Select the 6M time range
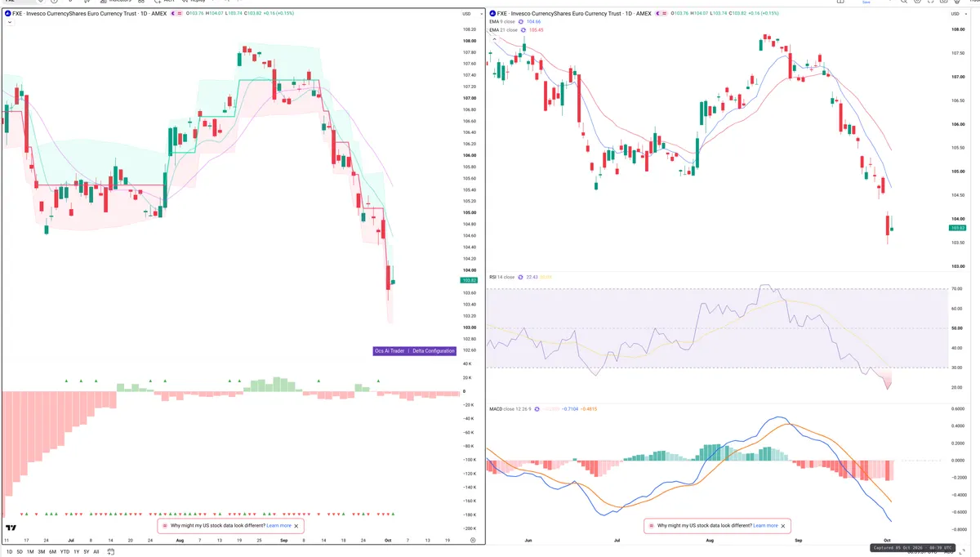 (x=53, y=551)
